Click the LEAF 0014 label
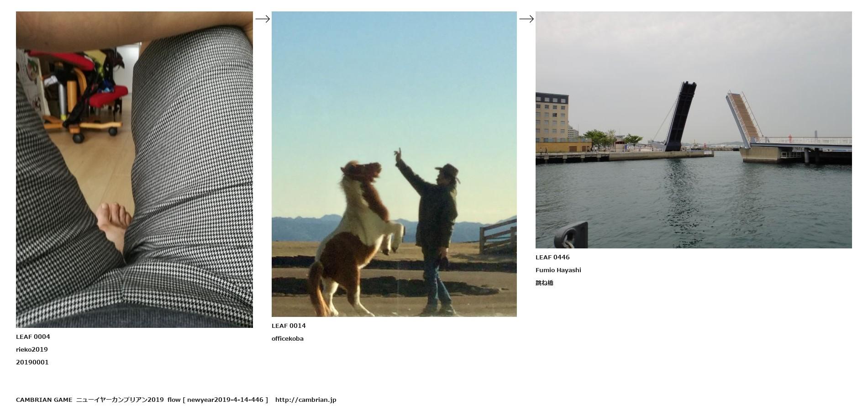 (x=289, y=326)
